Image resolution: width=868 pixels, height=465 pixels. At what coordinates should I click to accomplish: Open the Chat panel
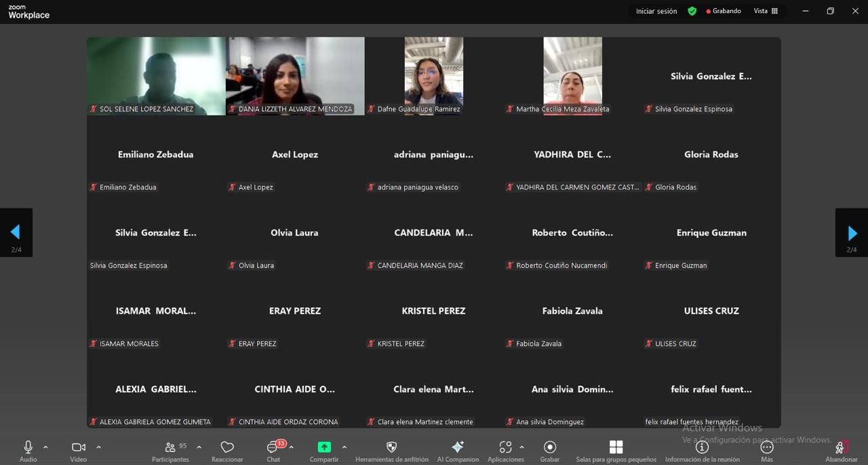pos(273,447)
